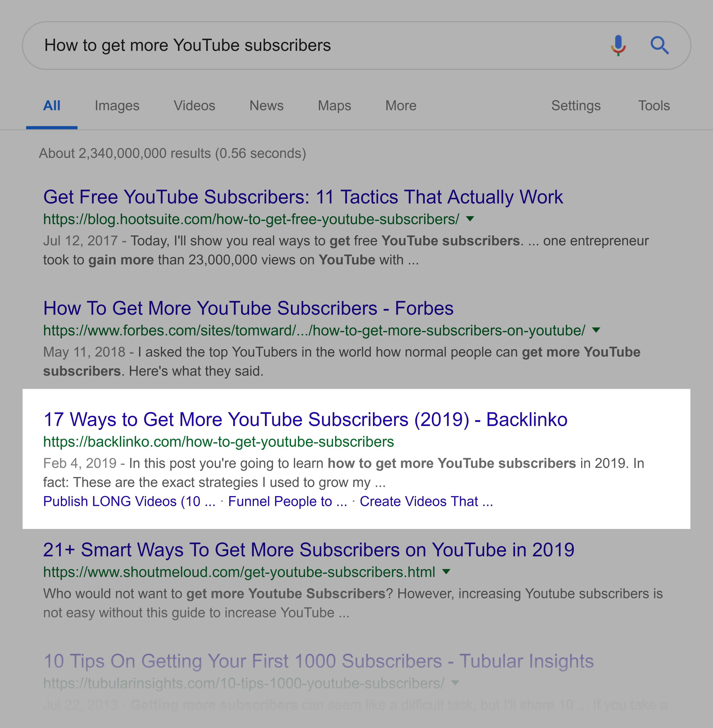713x728 pixels.
Task: Open the More menu
Action: pyautogui.click(x=401, y=106)
